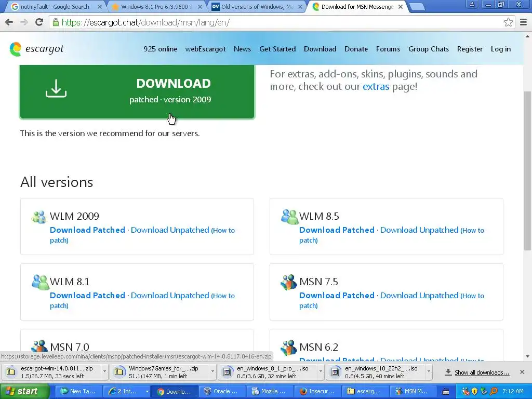Open the Donate nav item

[356, 49]
